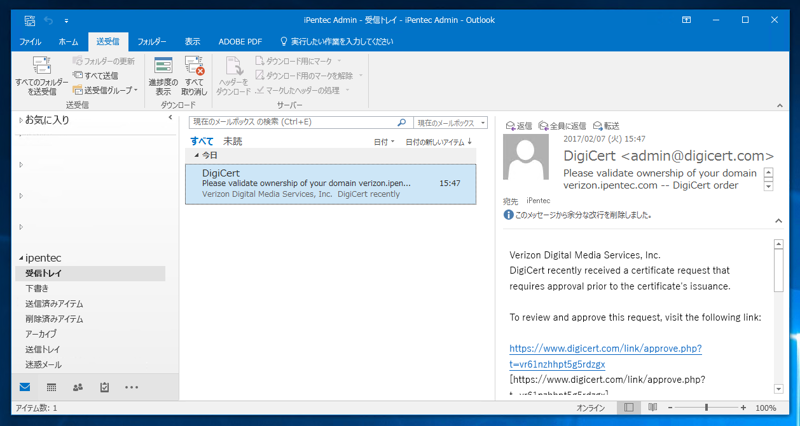
Task: Open the ファイル tab
Action: [30, 42]
